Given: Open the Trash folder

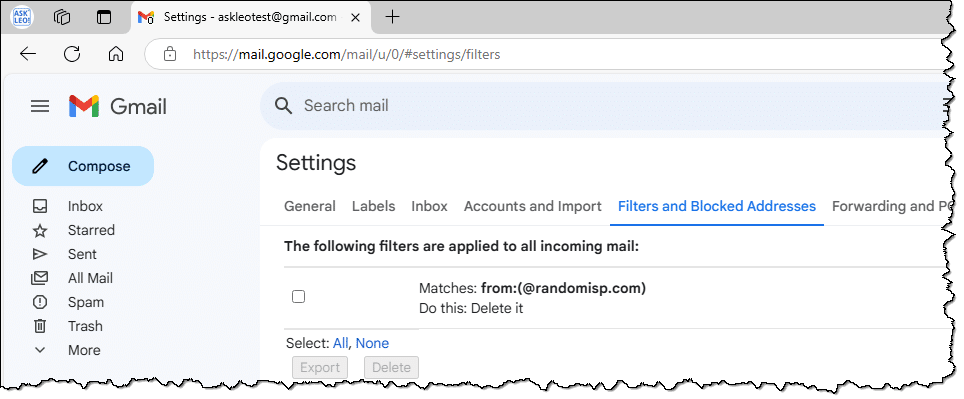Looking at the screenshot, I should (x=85, y=326).
